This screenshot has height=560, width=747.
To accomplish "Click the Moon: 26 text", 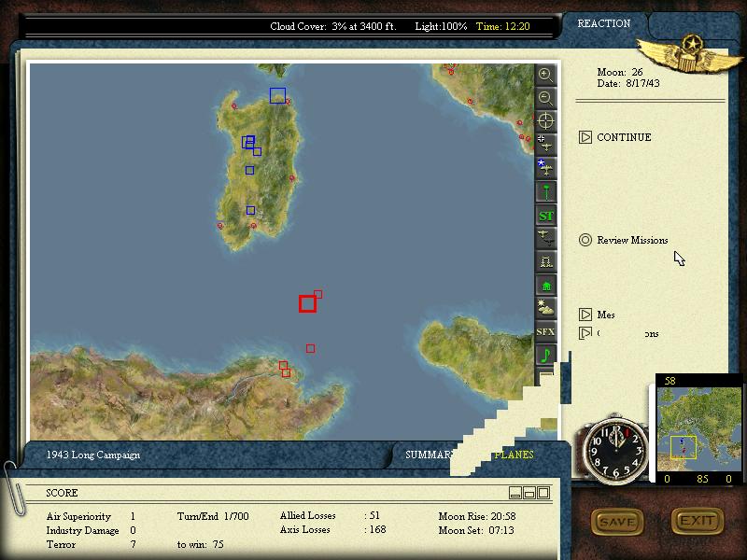I will 620,72.
